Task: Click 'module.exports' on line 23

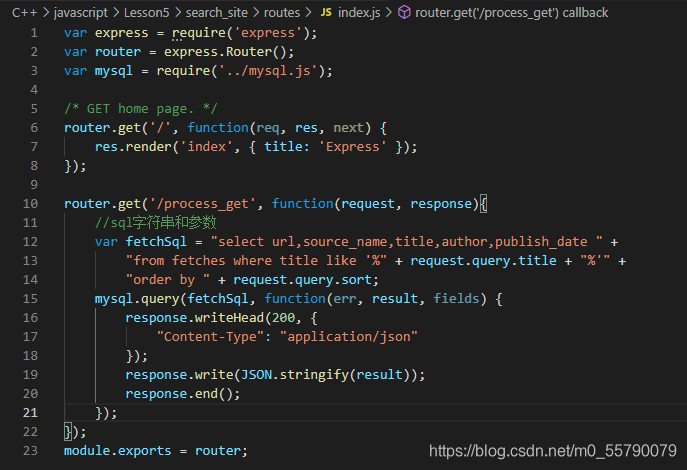Action: [x=117, y=451]
